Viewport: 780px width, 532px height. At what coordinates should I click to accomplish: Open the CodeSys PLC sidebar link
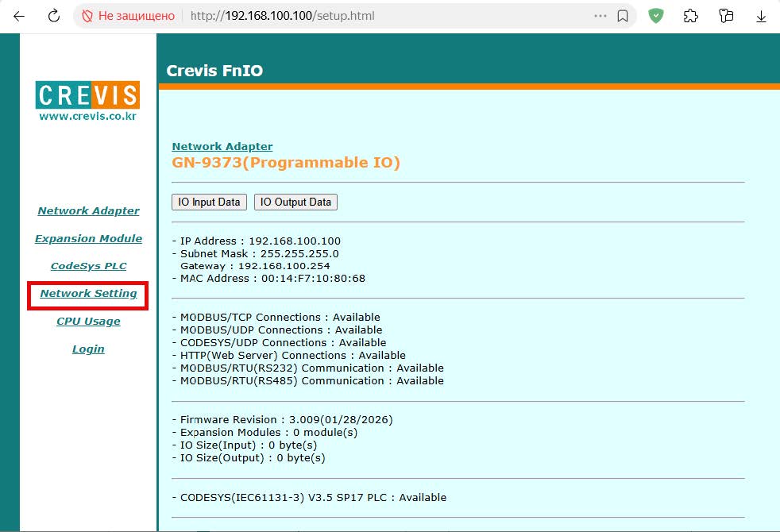pos(88,266)
